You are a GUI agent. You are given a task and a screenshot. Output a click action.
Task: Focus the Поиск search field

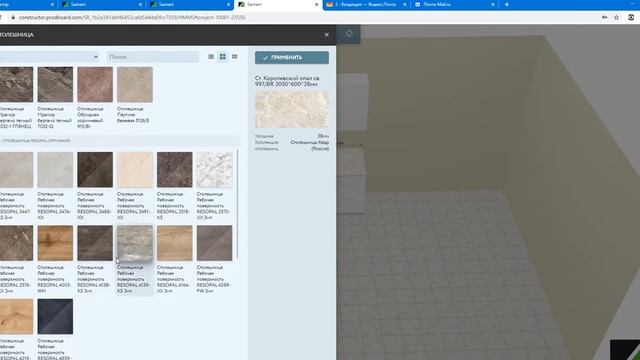(x=153, y=57)
